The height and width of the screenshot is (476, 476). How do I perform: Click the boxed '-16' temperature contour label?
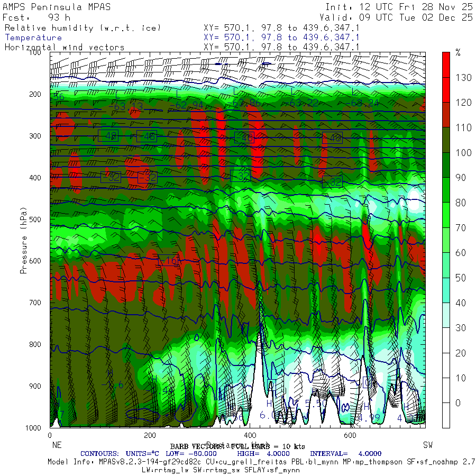168,261
